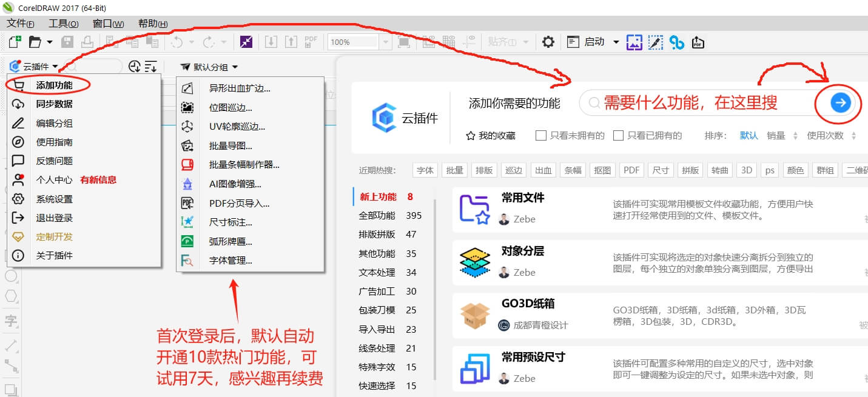
Task: Click the 位图巡边 icon
Action: pos(188,107)
